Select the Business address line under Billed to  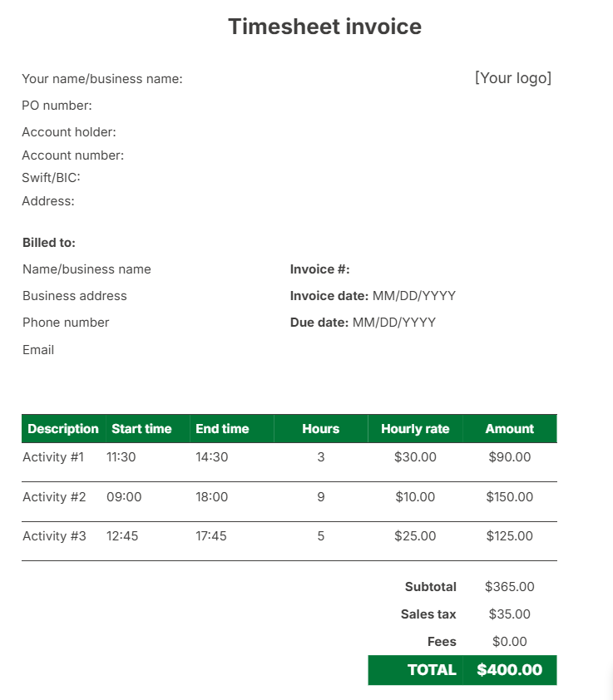point(75,296)
